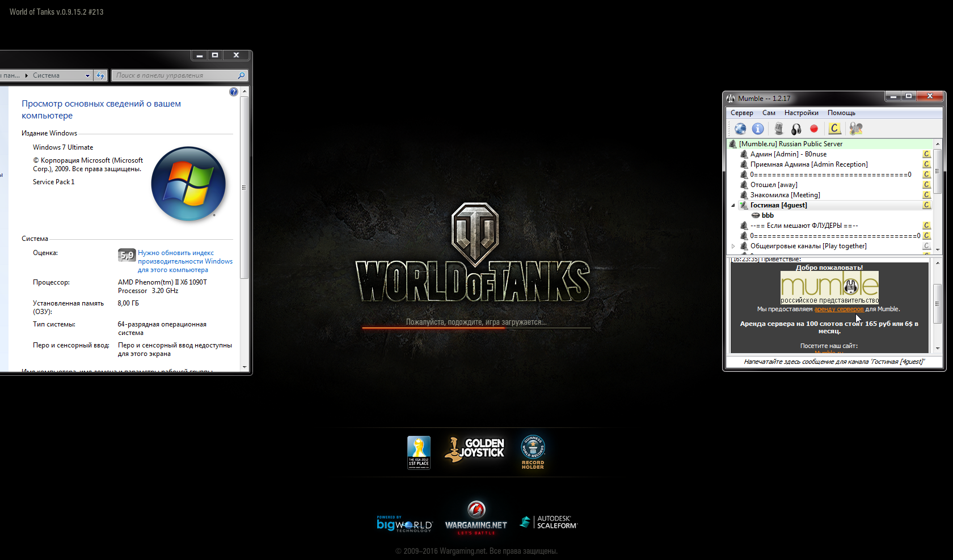
Task: Open the Сервер menu in Mumble
Action: (x=741, y=113)
